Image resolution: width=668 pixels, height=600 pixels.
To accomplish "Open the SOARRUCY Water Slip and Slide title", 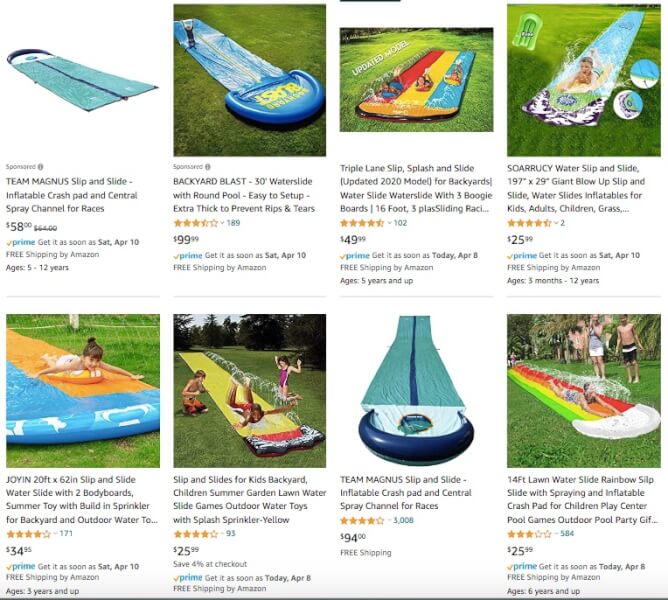I will 576,188.
